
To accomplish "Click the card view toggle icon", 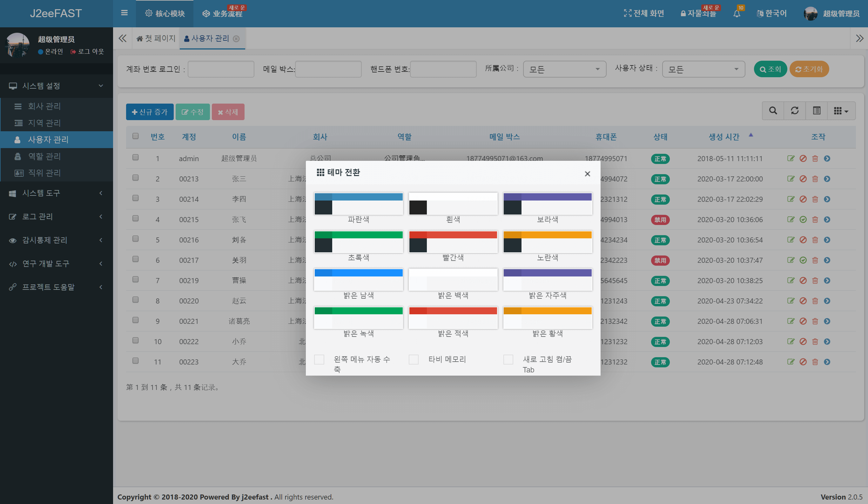I will pyautogui.click(x=816, y=111).
